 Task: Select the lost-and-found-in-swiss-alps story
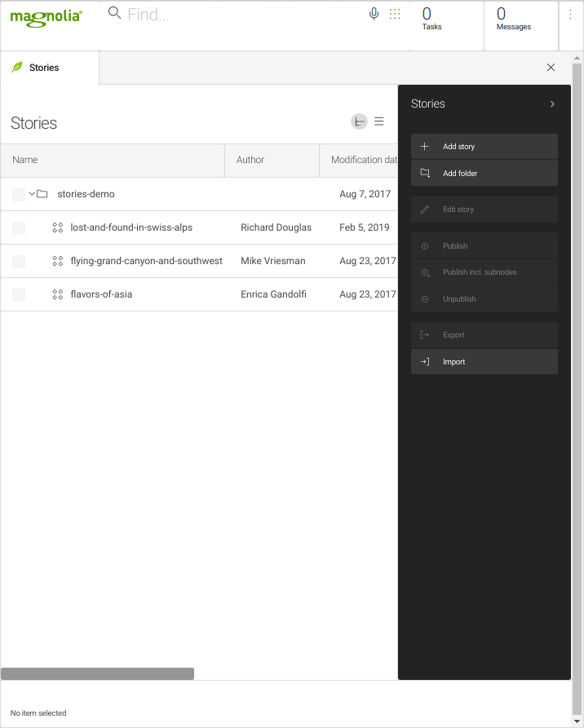pos(131,227)
